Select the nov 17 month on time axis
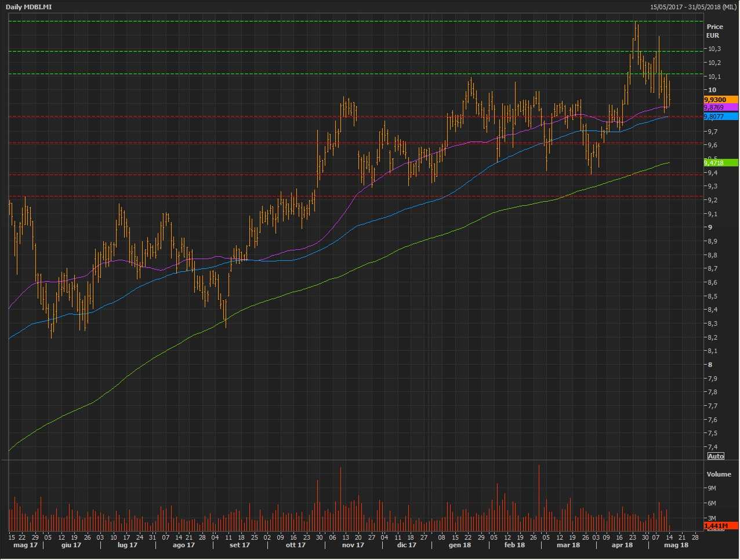Screen dimensions: 740x560 (353, 545)
